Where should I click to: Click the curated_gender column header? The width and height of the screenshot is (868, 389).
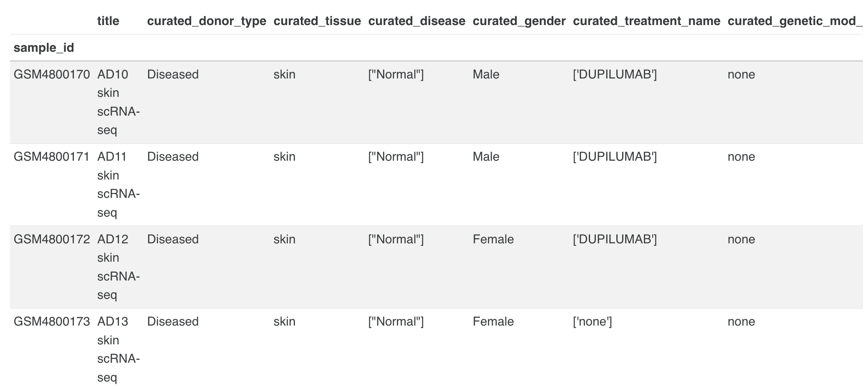519,21
